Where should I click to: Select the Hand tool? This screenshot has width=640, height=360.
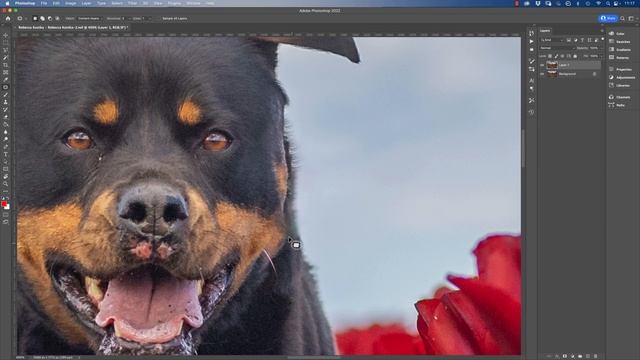pos(5,176)
